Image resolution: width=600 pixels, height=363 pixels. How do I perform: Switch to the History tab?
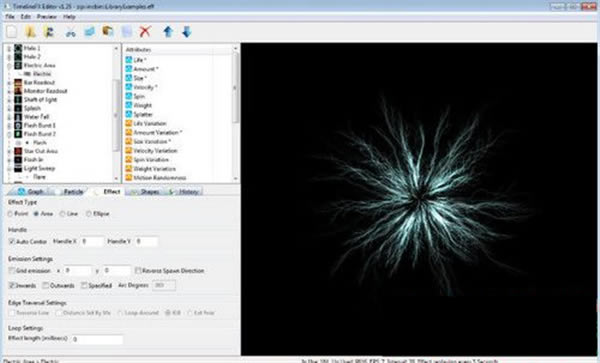click(184, 192)
